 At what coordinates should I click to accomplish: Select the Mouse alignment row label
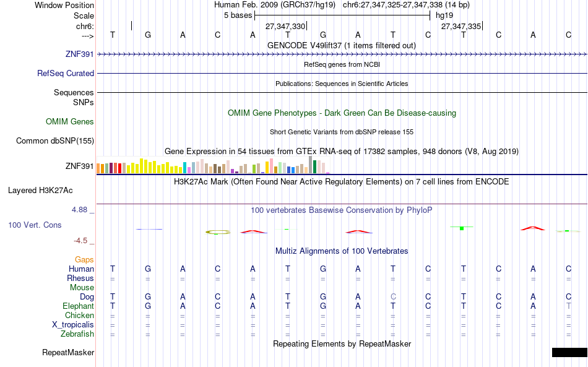click(82, 288)
